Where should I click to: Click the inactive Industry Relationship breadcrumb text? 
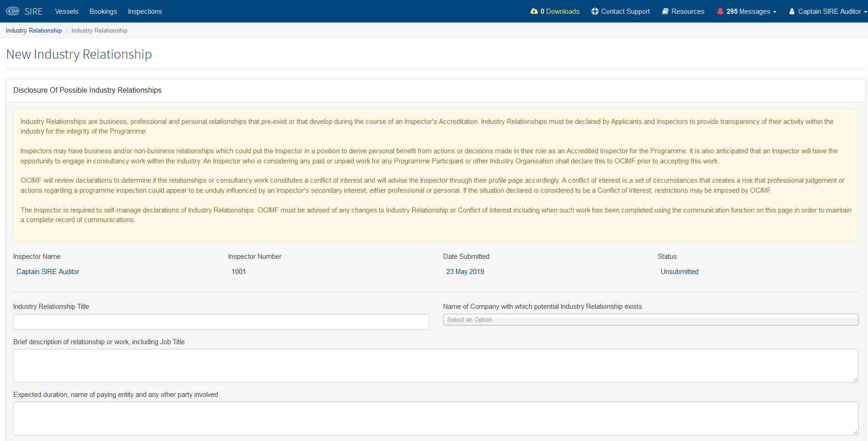click(99, 30)
